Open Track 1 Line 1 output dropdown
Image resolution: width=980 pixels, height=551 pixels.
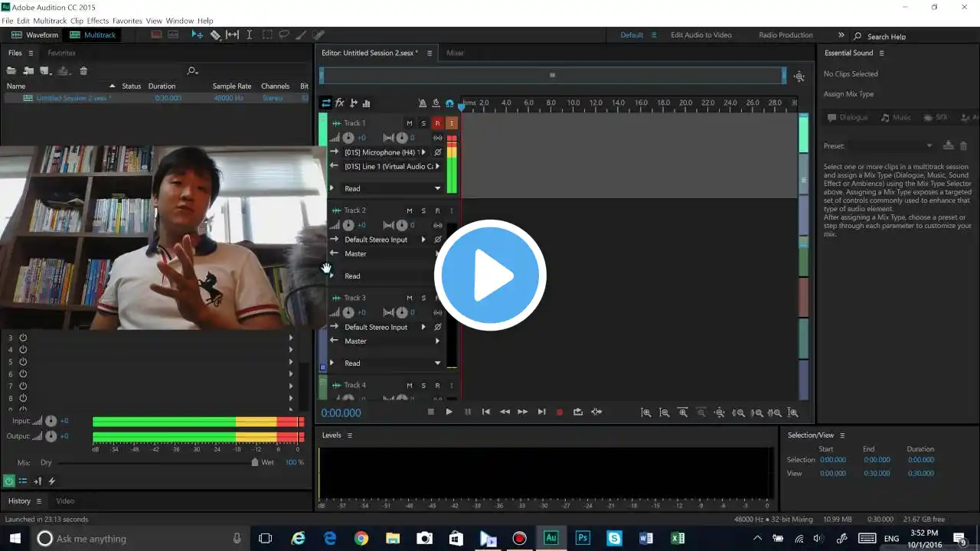[391, 166]
